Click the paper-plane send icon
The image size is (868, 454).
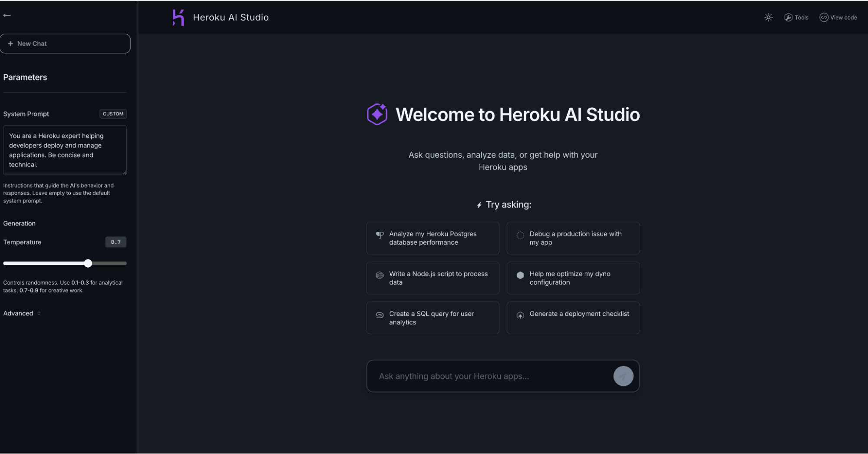623,376
